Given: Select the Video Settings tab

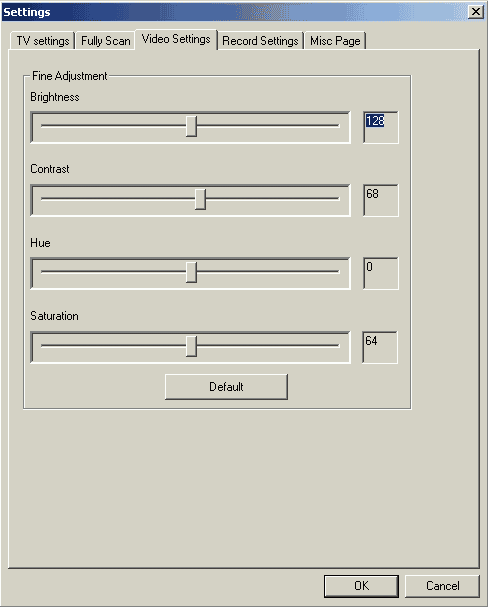Looking at the screenshot, I should coord(176,39).
